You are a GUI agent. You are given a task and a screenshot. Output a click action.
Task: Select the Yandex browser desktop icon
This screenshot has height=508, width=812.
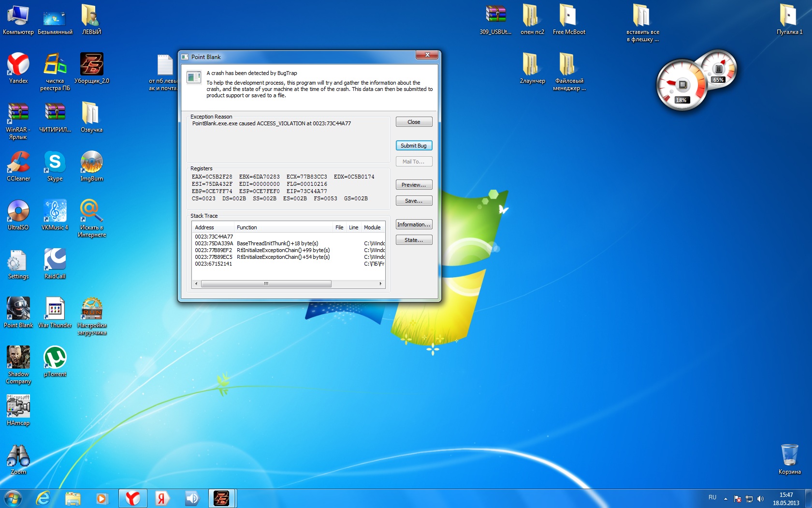pos(18,68)
